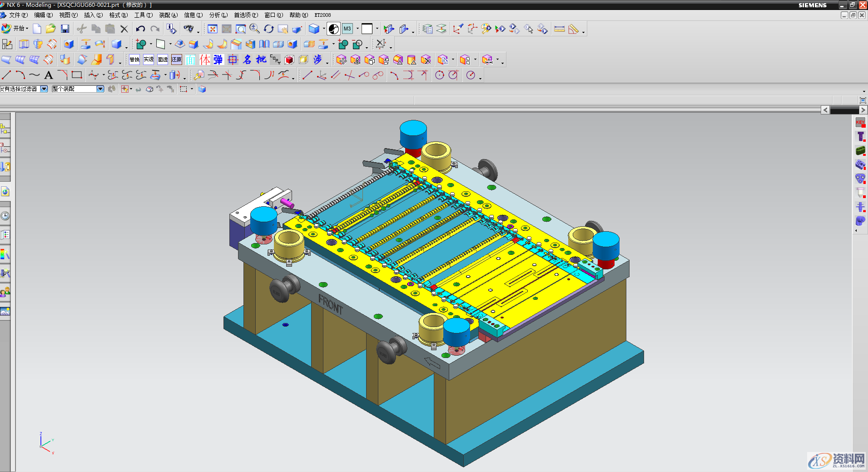Open the History clock panel in sidebar
This screenshot has height=472, width=868.
pos(5,216)
